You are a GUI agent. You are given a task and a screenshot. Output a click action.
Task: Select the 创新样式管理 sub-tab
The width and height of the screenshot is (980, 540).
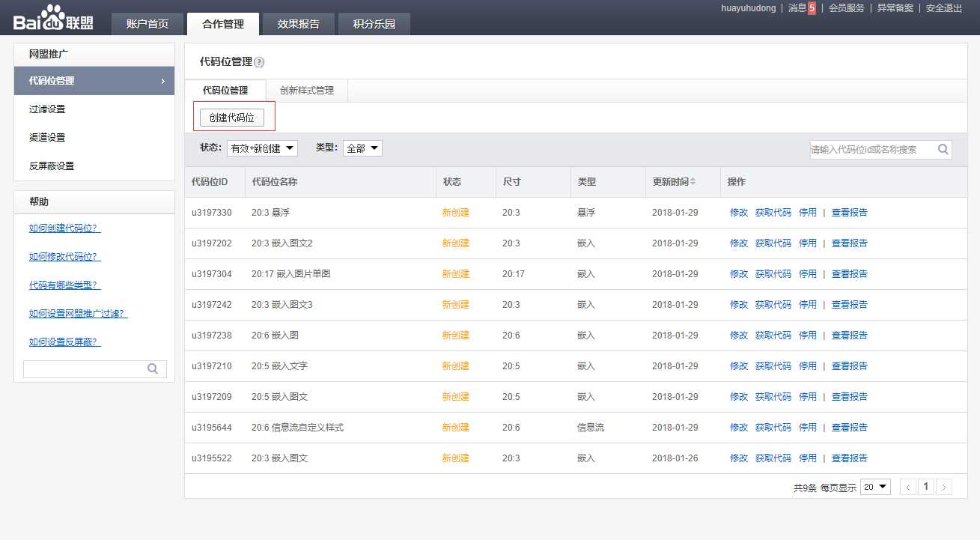point(307,91)
